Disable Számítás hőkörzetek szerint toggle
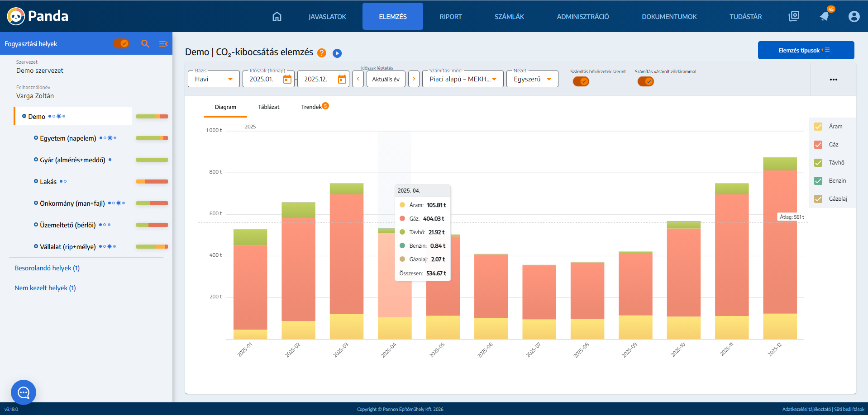 point(581,81)
